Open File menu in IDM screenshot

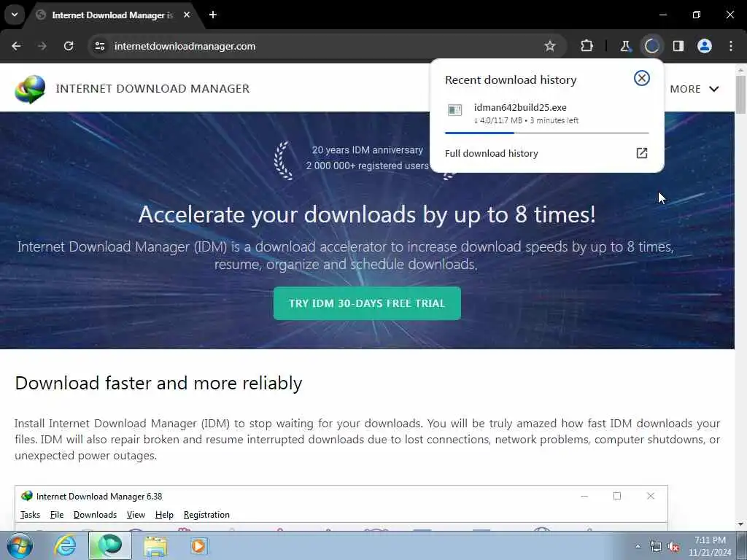coord(57,515)
